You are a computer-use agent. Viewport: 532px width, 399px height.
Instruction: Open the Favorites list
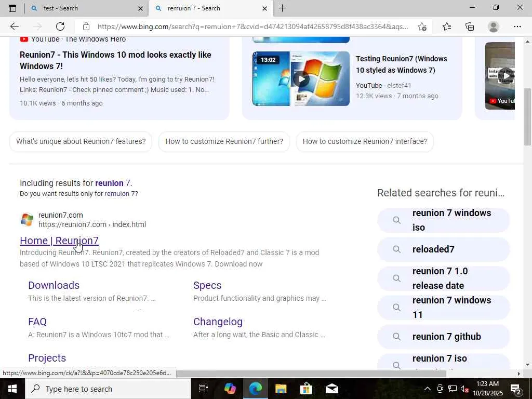click(447, 26)
